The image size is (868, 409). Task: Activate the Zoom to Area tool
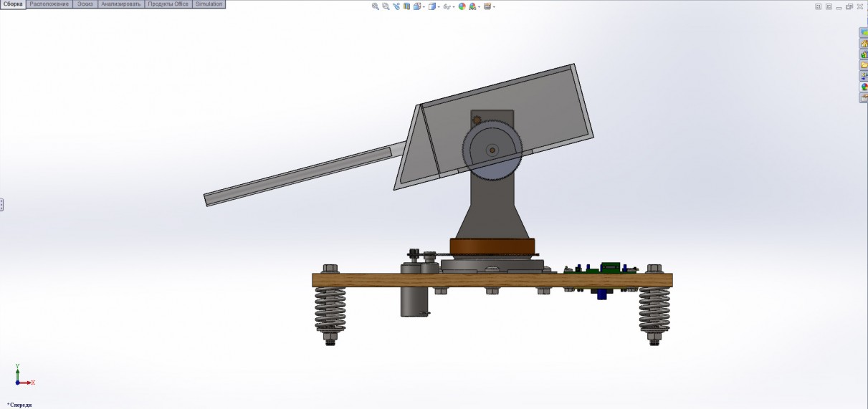point(386,6)
